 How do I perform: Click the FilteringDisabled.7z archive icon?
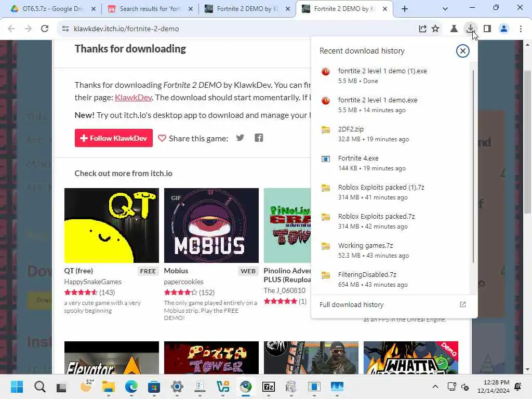pyautogui.click(x=325, y=275)
